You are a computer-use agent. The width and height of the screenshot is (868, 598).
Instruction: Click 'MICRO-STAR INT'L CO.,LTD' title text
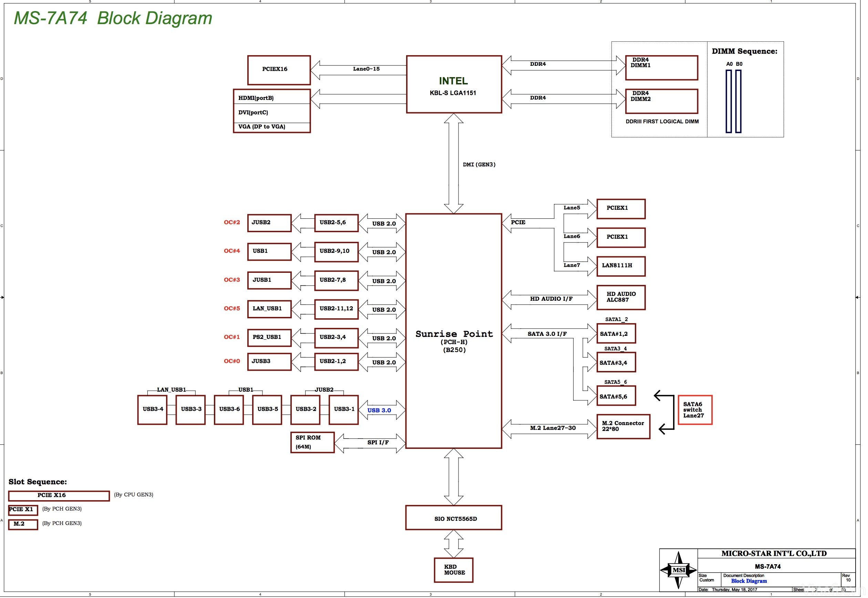click(x=774, y=554)
